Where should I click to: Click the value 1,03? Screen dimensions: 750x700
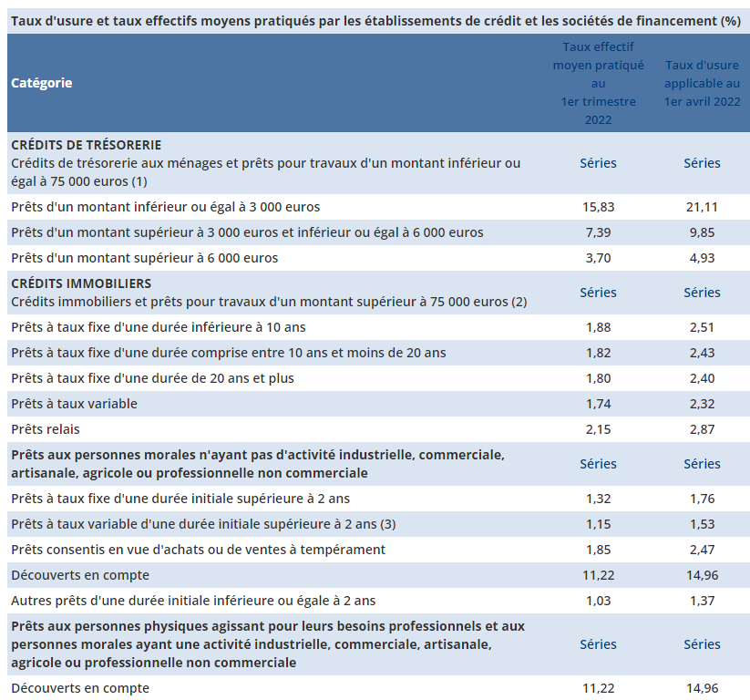(x=598, y=601)
